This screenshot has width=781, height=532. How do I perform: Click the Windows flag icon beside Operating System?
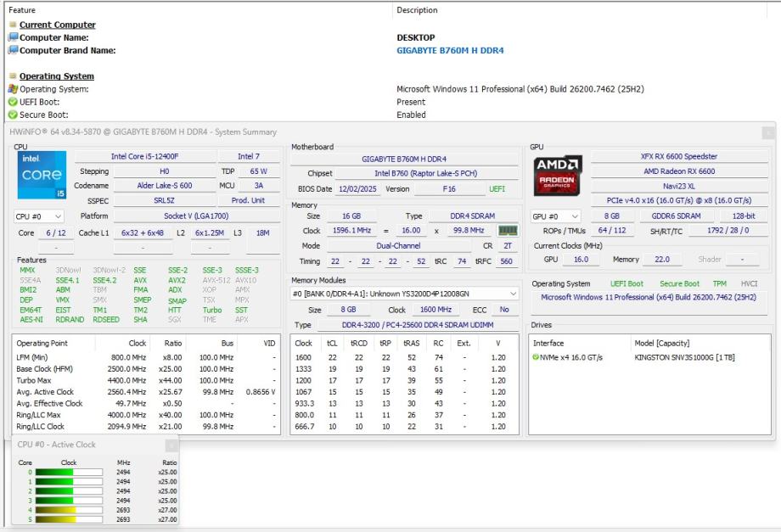click(13, 89)
